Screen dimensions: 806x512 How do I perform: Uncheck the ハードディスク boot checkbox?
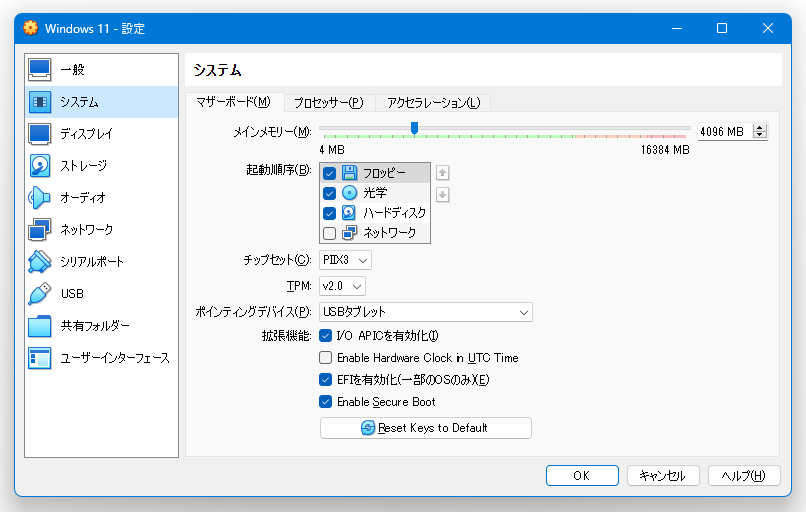click(x=329, y=213)
